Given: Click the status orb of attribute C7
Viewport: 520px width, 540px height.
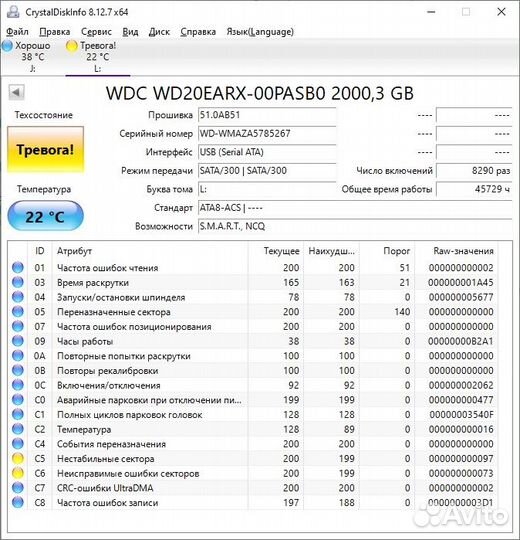Looking at the screenshot, I should point(18,488).
